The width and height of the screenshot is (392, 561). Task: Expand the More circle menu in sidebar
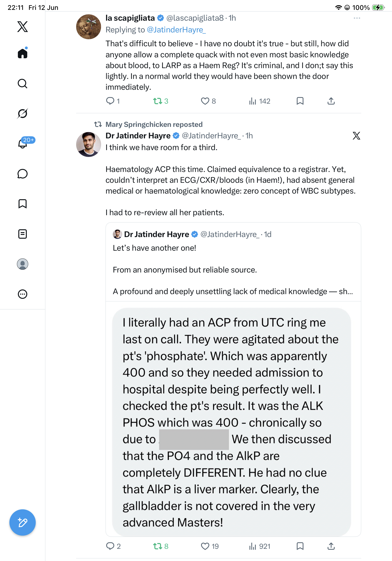tap(23, 294)
